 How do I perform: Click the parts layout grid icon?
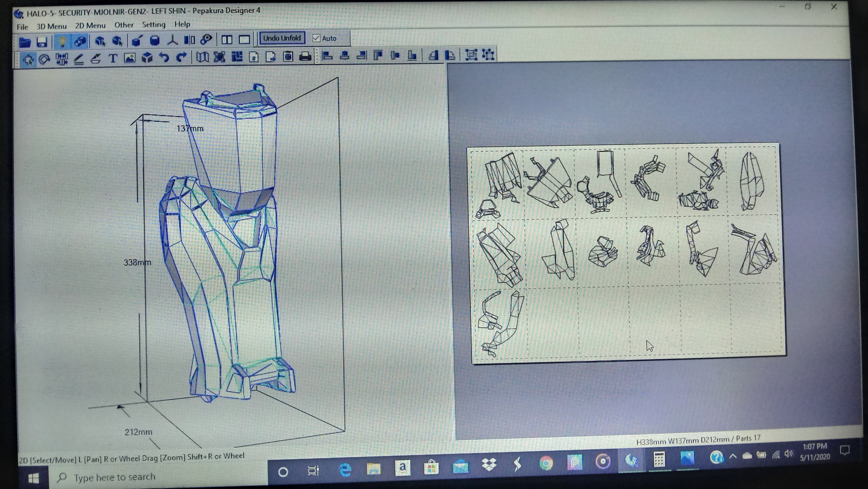(x=237, y=56)
